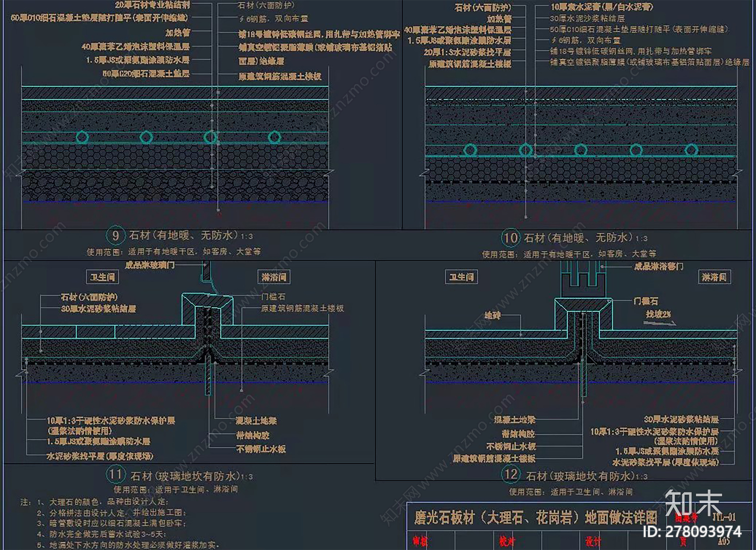
Task: Click '原建筑钢筋混凝土楼板' annotation in detail 9
Action: tap(280, 76)
